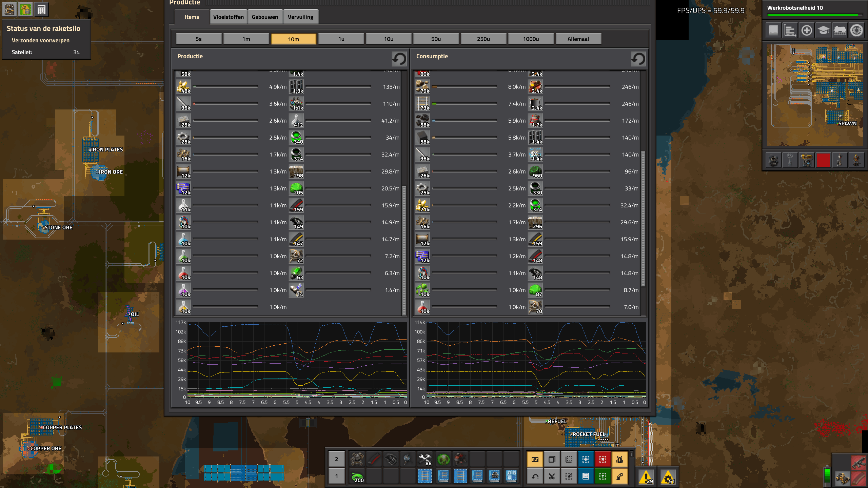Click the IRON PLATES map tag
This screenshot has height=488, width=868.
pos(107,149)
